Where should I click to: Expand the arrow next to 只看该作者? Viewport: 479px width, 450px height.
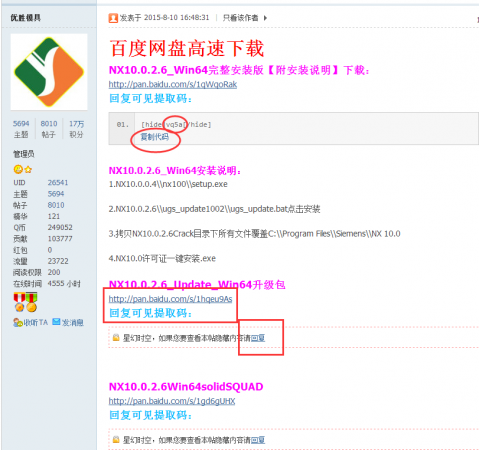(265, 18)
